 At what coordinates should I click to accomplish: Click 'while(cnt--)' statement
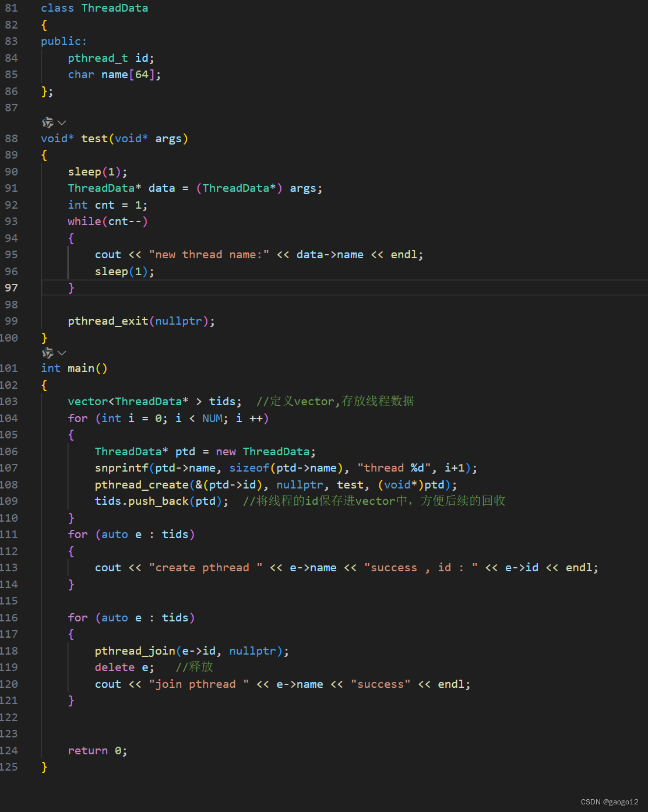(x=108, y=222)
